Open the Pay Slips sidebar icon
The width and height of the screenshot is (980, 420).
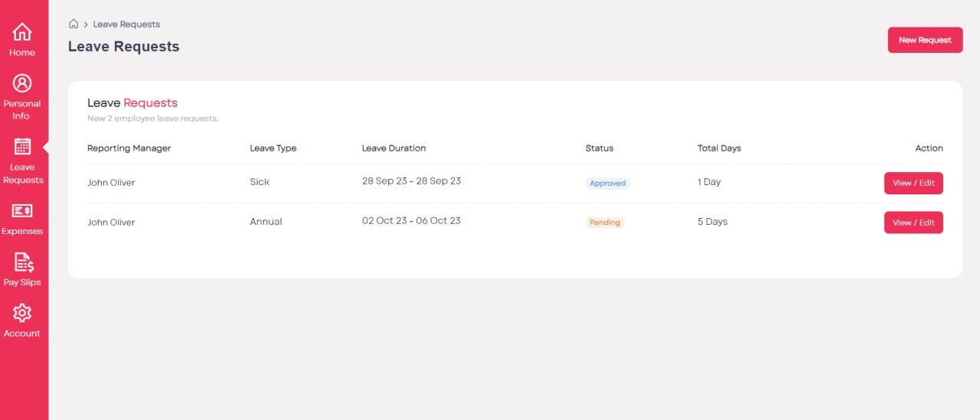(x=24, y=262)
